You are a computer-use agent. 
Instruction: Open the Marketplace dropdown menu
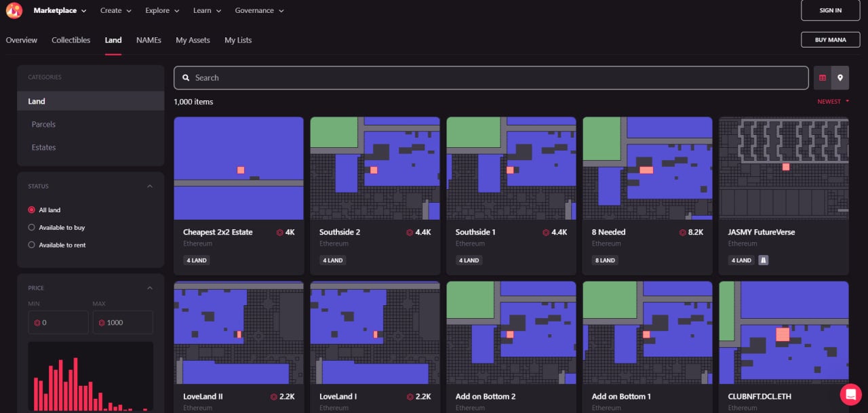60,11
